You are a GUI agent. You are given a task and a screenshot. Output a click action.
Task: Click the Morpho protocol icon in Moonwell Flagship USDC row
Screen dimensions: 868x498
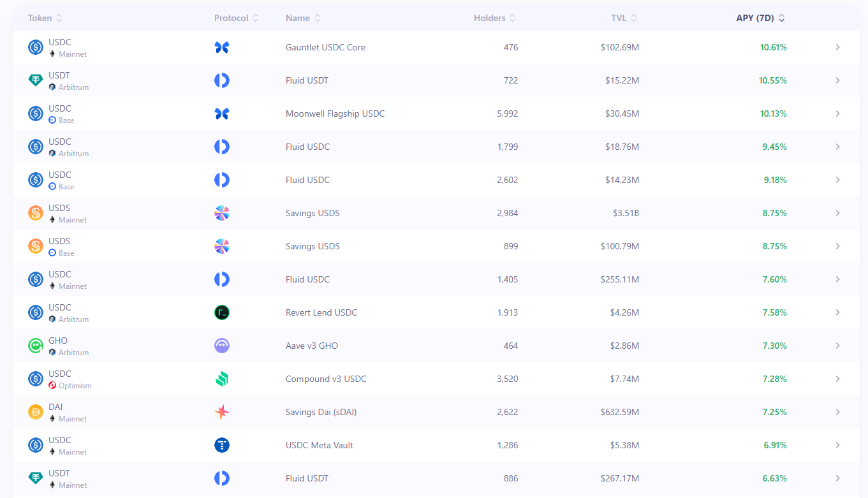pyautogui.click(x=222, y=114)
